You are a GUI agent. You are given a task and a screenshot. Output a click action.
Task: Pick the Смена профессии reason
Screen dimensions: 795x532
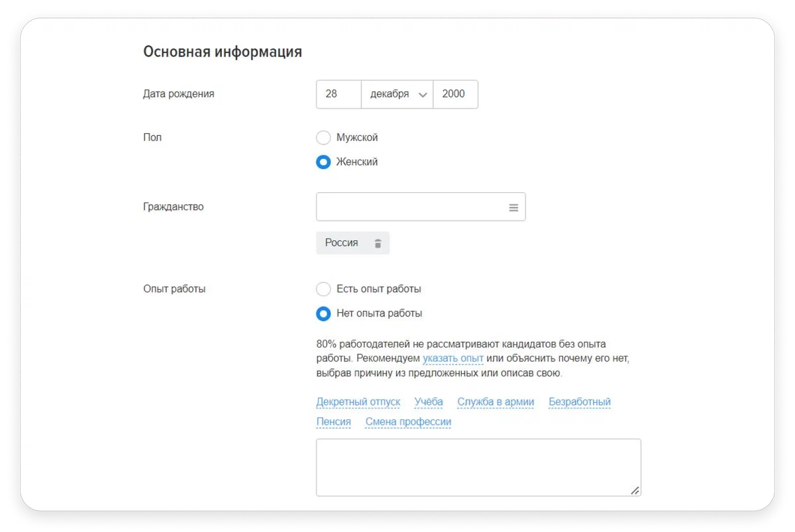coord(408,422)
